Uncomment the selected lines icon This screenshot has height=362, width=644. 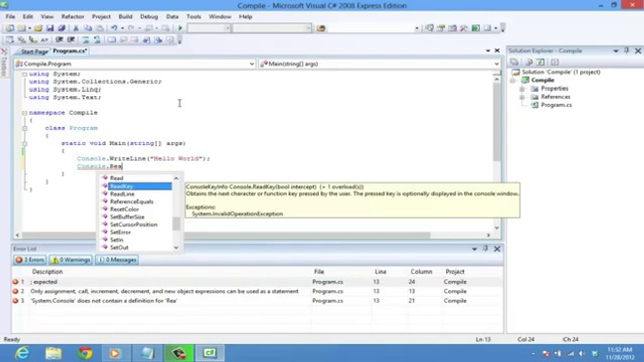pos(97,39)
